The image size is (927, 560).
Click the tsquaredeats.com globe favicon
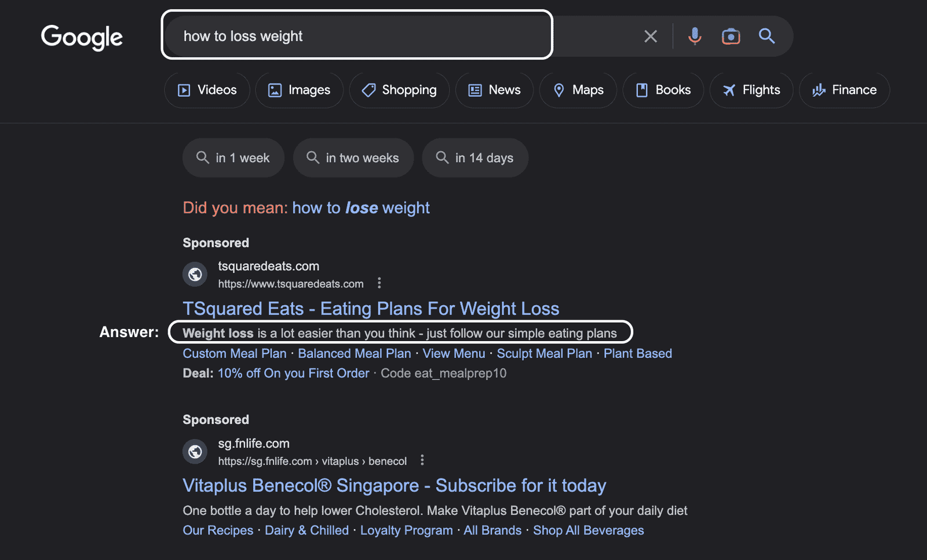point(195,274)
